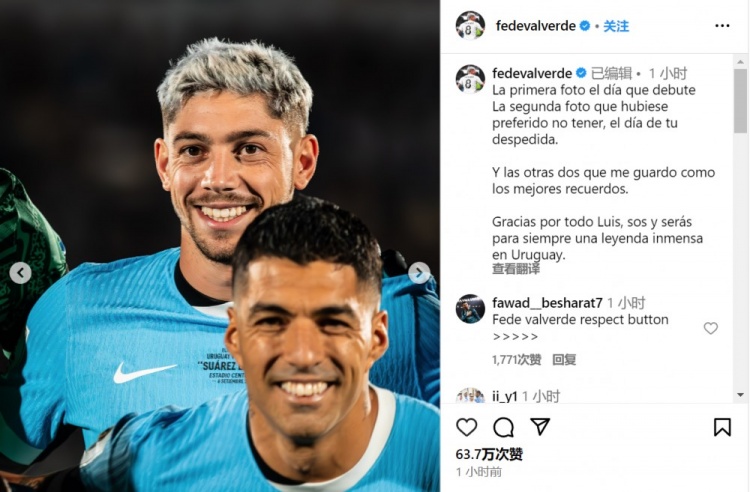This screenshot has height=492, width=750.
Task: Advance to the next photo in the carousel
Action: [419, 273]
